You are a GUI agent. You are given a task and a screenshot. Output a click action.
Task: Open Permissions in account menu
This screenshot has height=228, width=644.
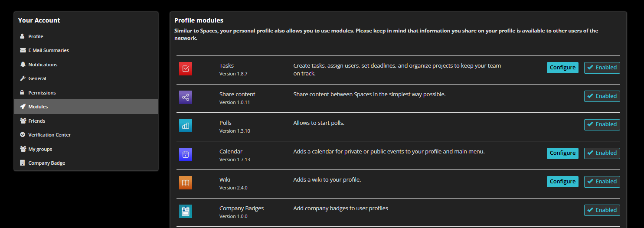point(42,93)
